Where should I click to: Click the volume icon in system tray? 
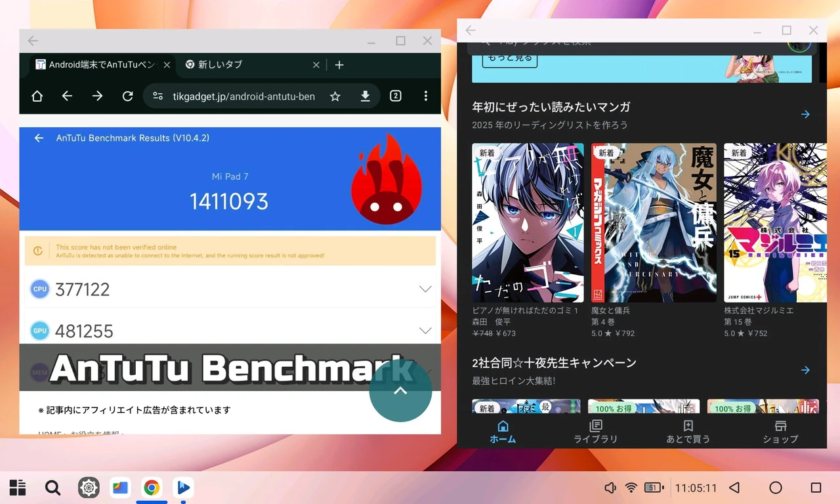coord(610,488)
